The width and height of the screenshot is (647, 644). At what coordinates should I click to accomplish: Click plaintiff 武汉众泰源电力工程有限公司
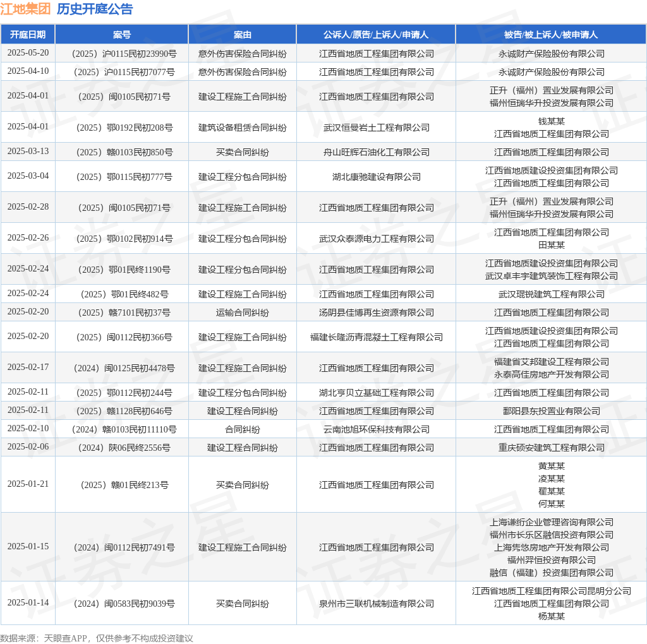(377, 239)
